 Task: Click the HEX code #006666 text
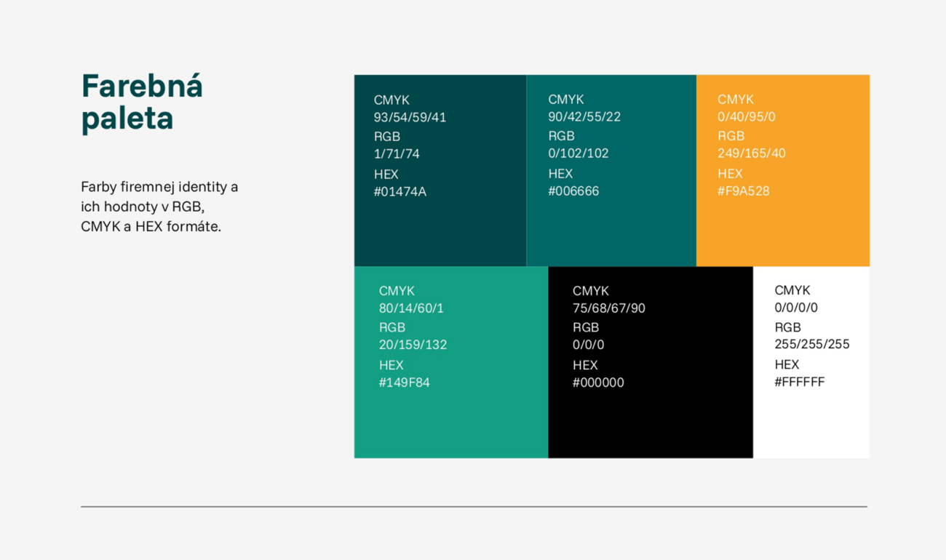tap(573, 191)
